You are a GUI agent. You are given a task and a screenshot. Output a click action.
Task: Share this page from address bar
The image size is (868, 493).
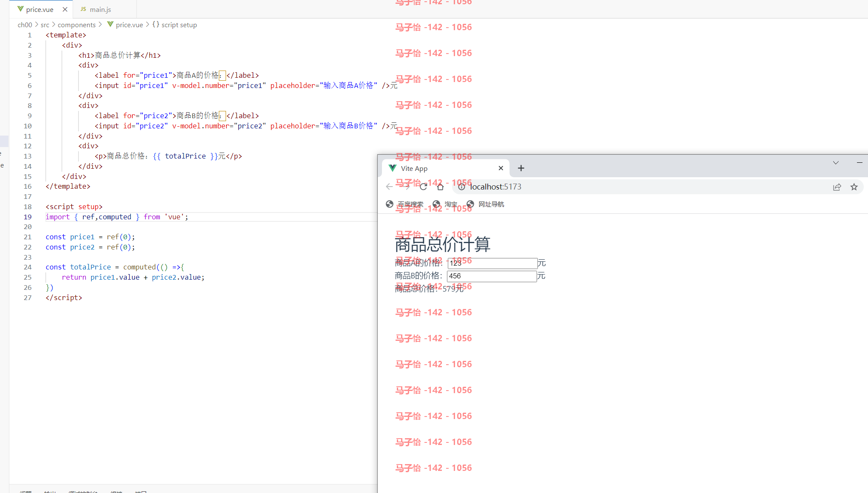837,187
